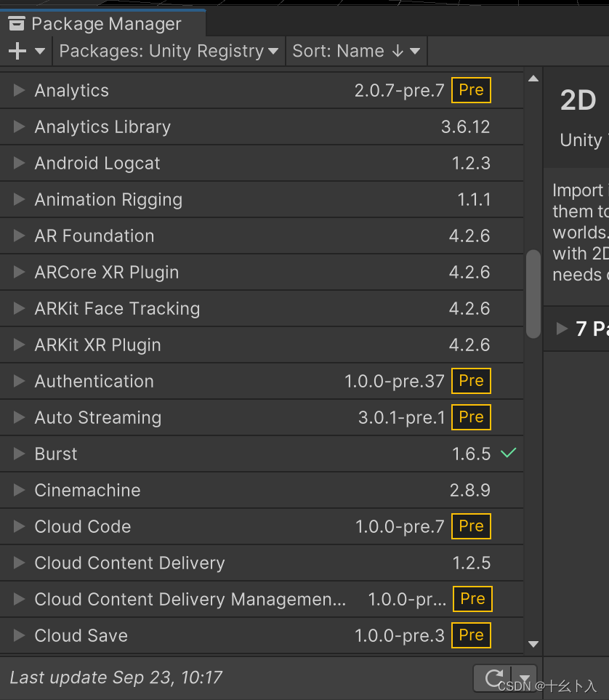
Task: Click the scroll down arrow of package list
Action: pyautogui.click(x=533, y=644)
